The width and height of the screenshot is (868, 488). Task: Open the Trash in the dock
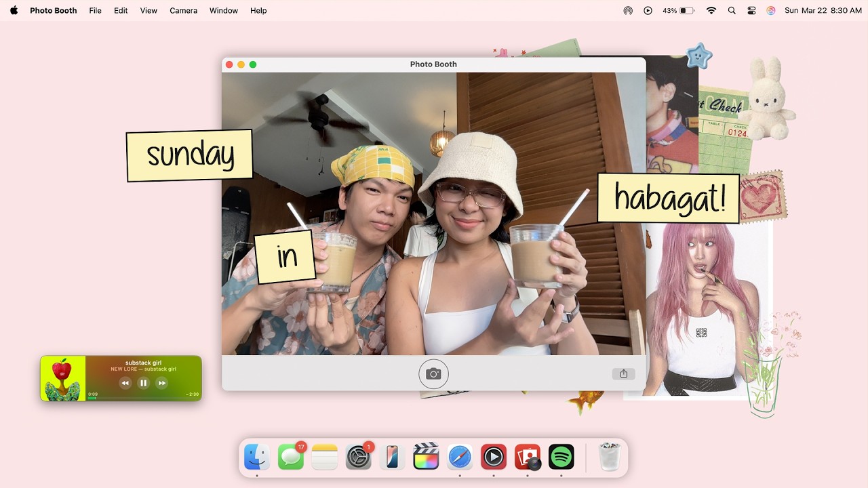(610, 457)
